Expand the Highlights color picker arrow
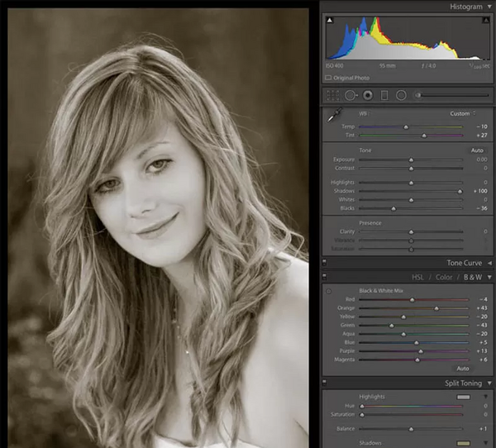Image resolution: width=496 pixels, height=448 pixels. pos(485,397)
